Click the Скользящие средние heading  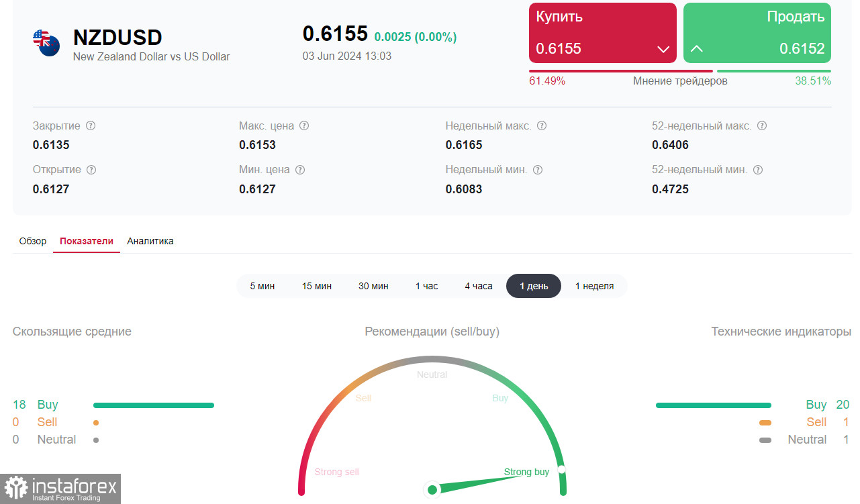[72, 332]
